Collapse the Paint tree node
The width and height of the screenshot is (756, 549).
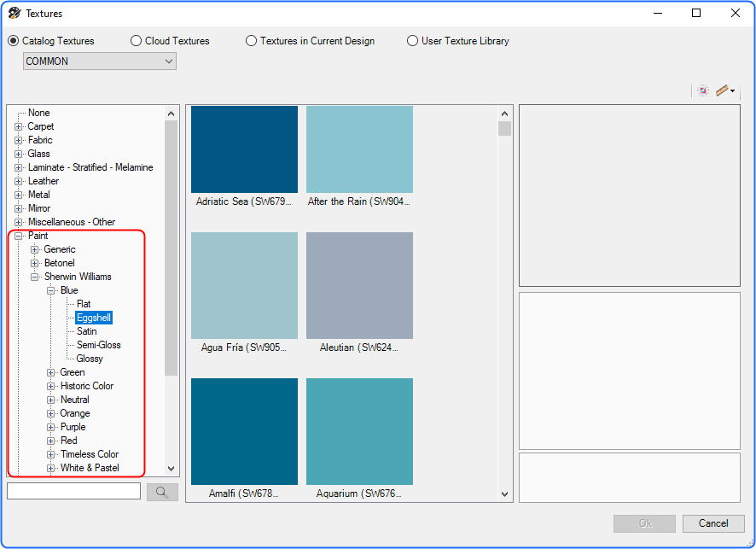[x=18, y=236]
